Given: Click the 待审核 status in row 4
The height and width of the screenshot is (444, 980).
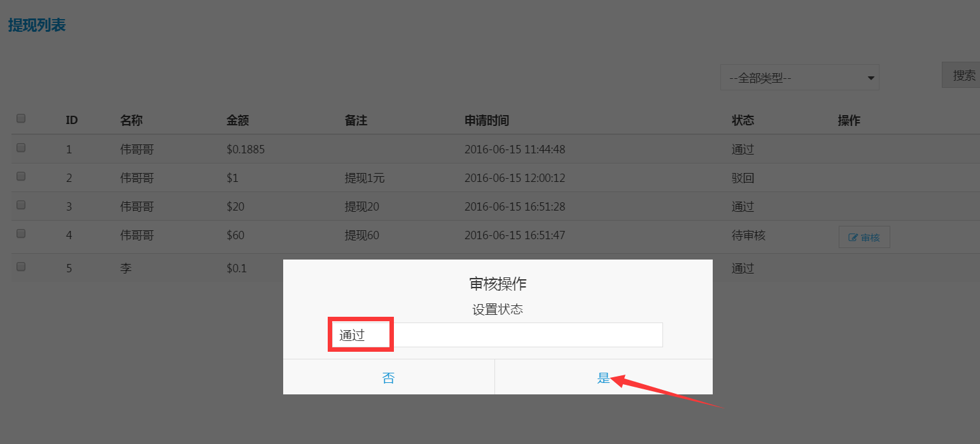Looking at the screenshot, I should tap(748, 235).
